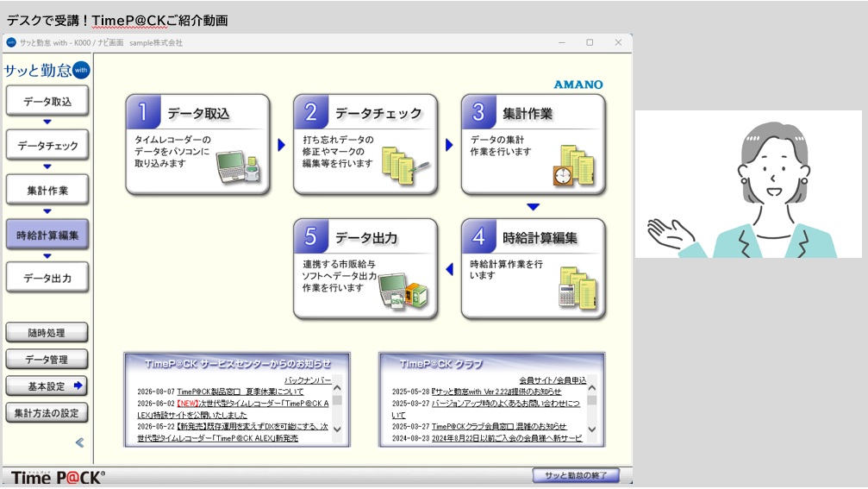Open the クラブ会員窓口 混雑のお知らせ link
The width and height of the screenshot is (868, 489).
[499, 426]
